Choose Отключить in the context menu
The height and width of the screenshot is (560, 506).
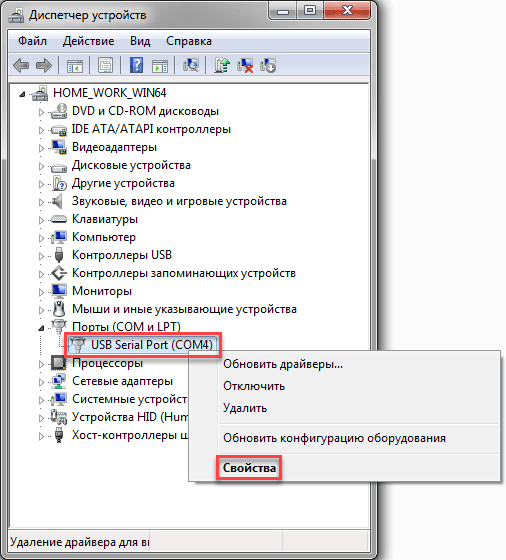(x=254, y=386)
